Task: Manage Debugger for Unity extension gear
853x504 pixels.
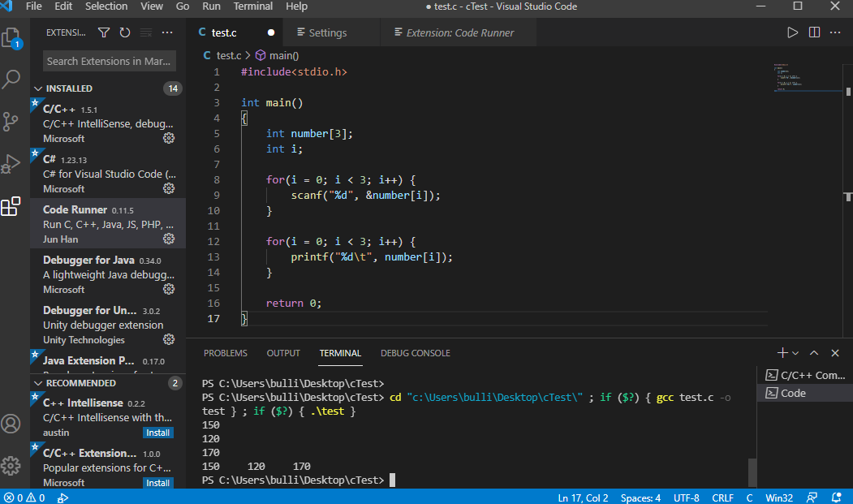Action: (x=169, y=339)
